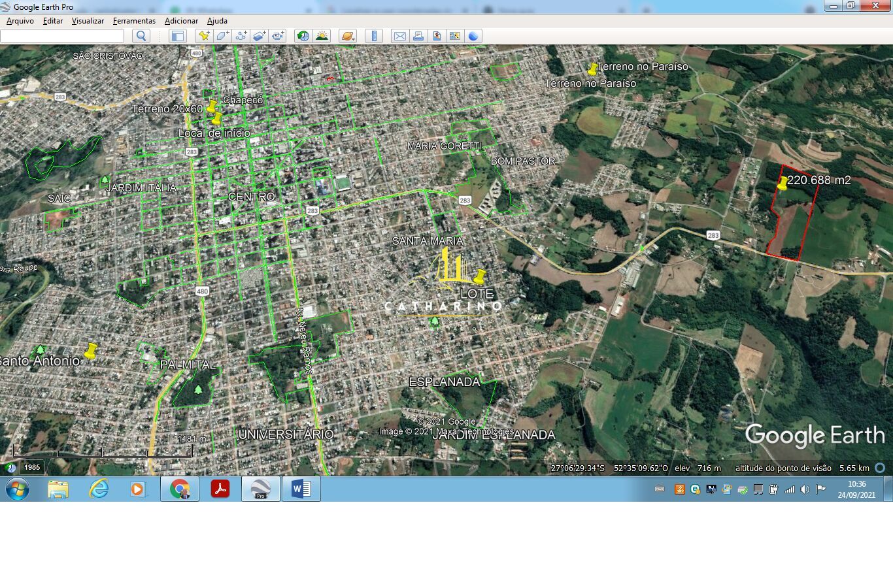Open the planet switcher dropdown
The width and height of the screenshot is (893, 588).
click(x=348, y=36)
